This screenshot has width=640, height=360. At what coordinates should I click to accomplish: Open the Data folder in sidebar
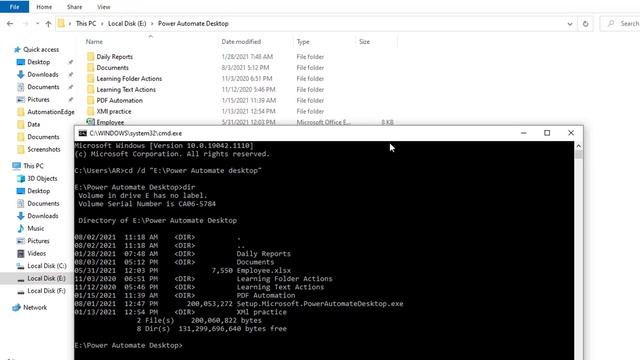tap(33, 124)
